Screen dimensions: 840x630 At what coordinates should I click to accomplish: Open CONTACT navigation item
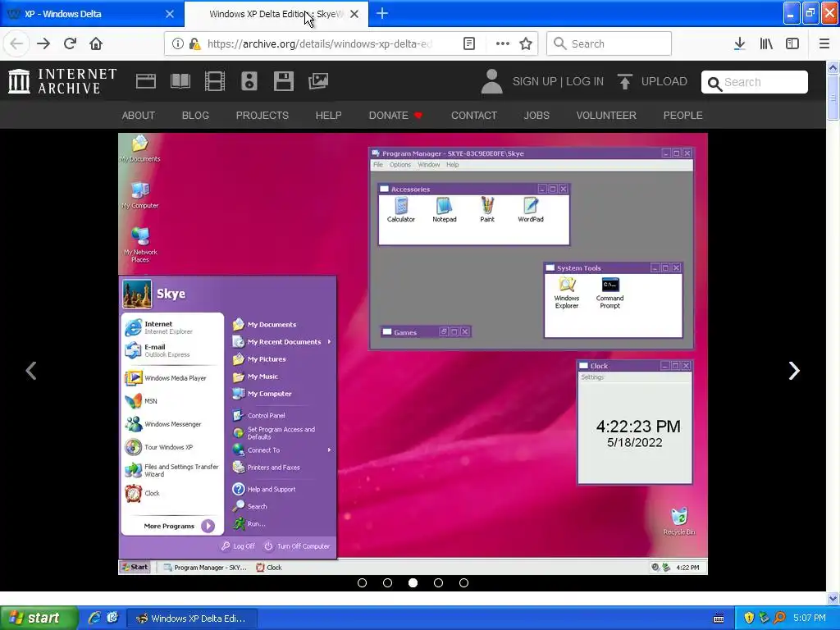[x=474, y=115]
